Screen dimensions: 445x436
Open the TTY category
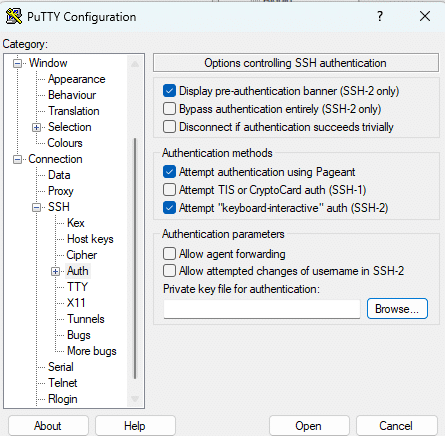(x=77, y=287)
